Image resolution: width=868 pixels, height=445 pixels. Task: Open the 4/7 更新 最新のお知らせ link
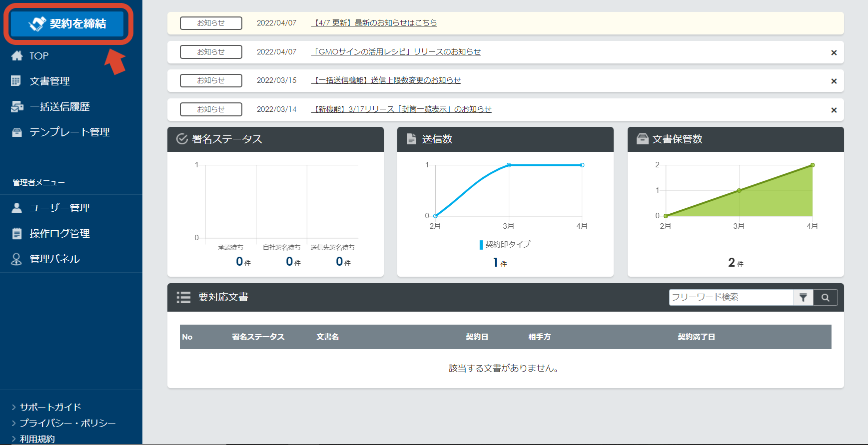click(x=374, y=23)
